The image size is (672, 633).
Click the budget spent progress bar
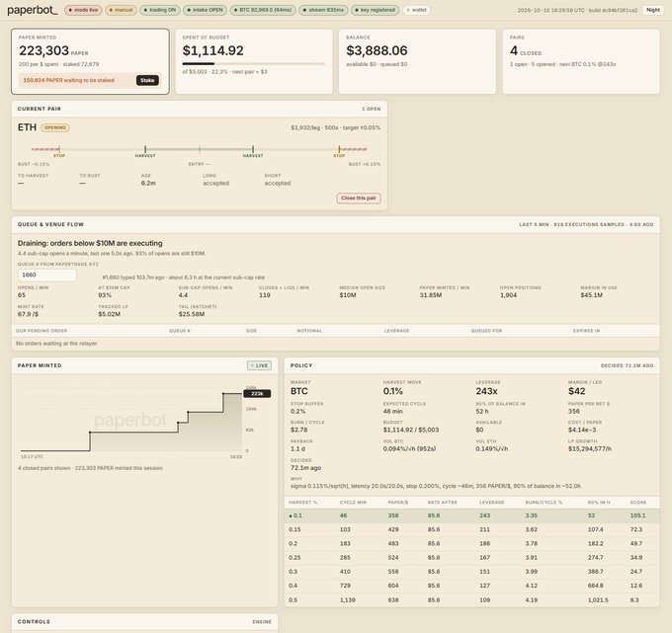[x=254, y=64]
